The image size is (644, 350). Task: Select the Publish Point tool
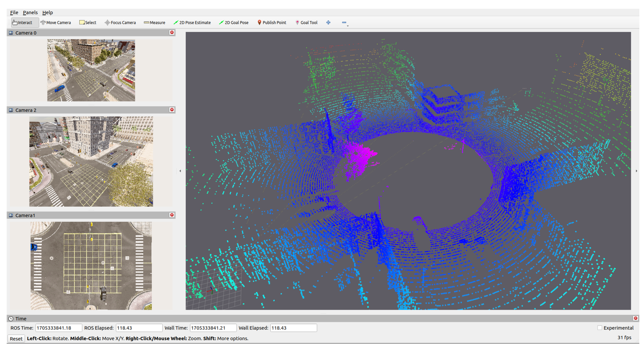[x=272, y=23]
